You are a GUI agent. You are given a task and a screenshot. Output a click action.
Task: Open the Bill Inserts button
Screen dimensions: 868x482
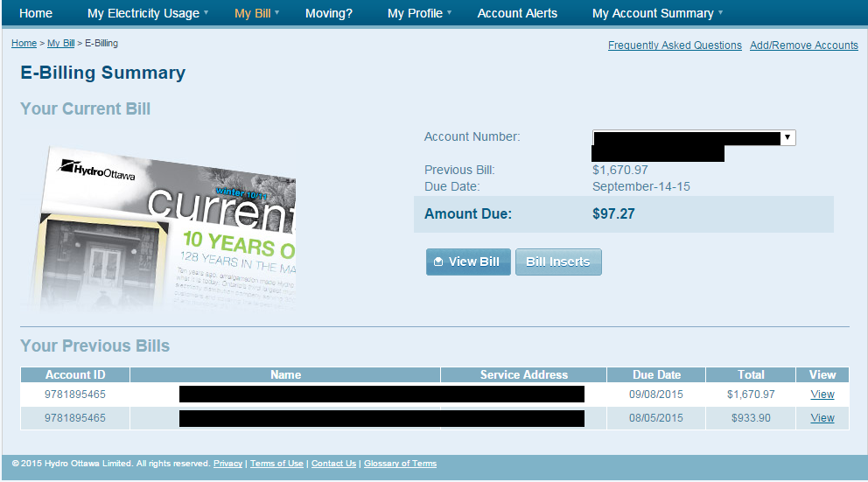pyautogui.click(x=558, y=262)
